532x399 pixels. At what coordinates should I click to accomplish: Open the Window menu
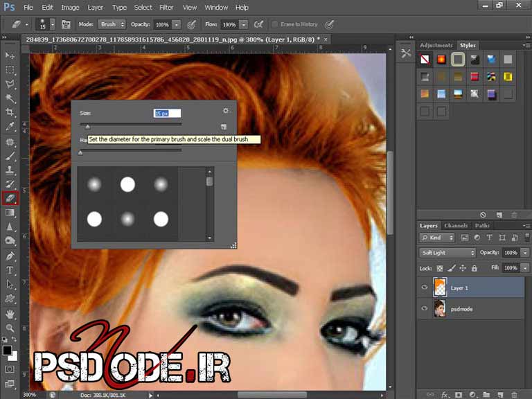(216, 8)
